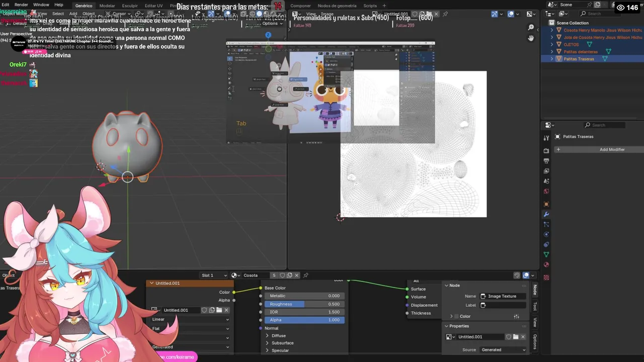644x362 pixels.
Task: Expand Patitas Traseras item in outliner
Action: coord(552,59)
